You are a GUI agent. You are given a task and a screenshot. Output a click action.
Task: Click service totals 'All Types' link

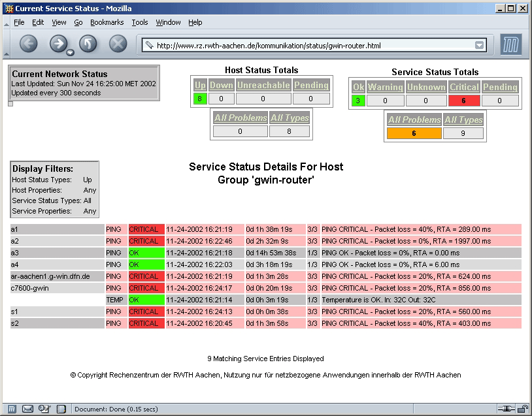click(x=463, y=120)
